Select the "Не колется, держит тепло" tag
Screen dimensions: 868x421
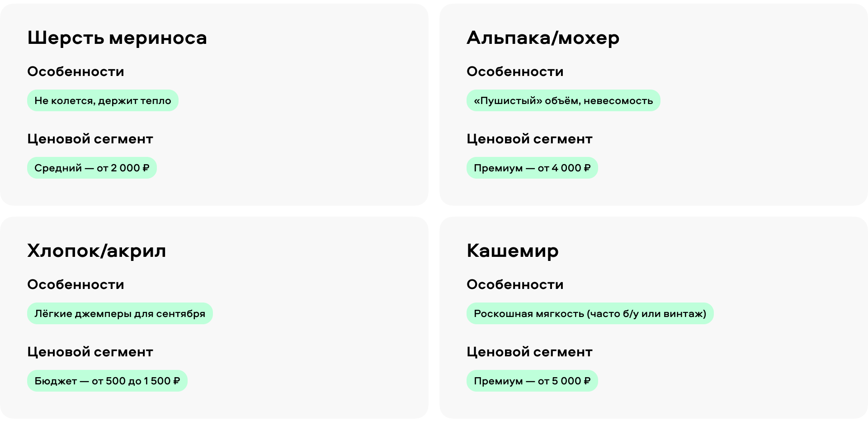click(x=103, y=100)
